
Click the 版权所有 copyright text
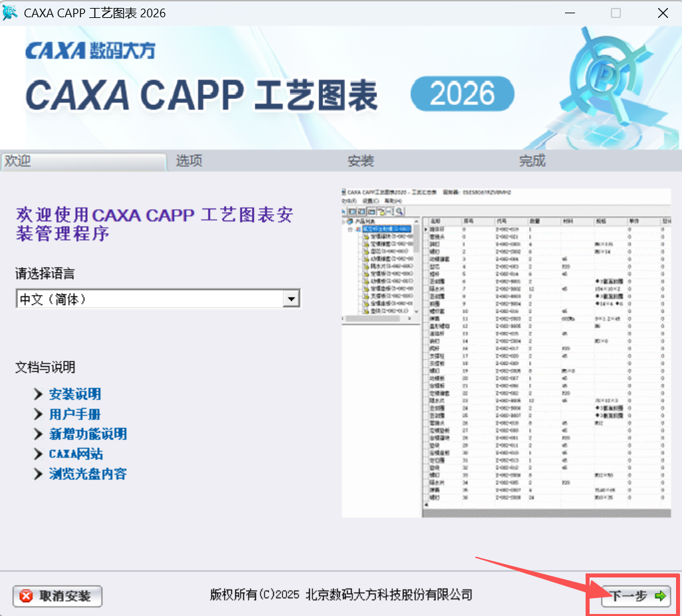[x=341, y=595]
